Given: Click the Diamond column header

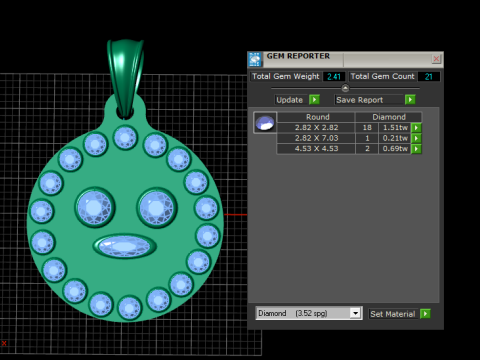Looking at the screenshot, I should [389, 117].
